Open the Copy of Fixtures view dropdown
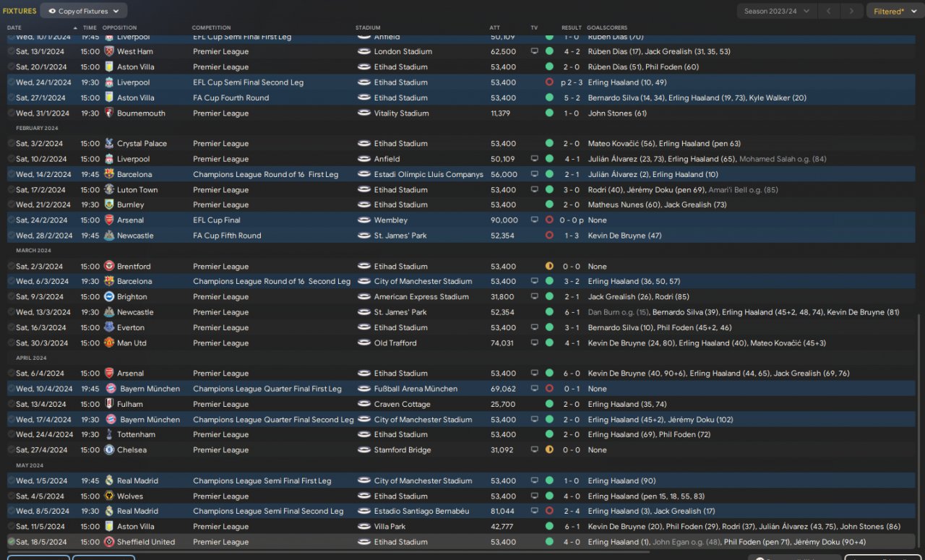Image resolution: width=925 pixels, height=560 pixels. pos(84,11)
